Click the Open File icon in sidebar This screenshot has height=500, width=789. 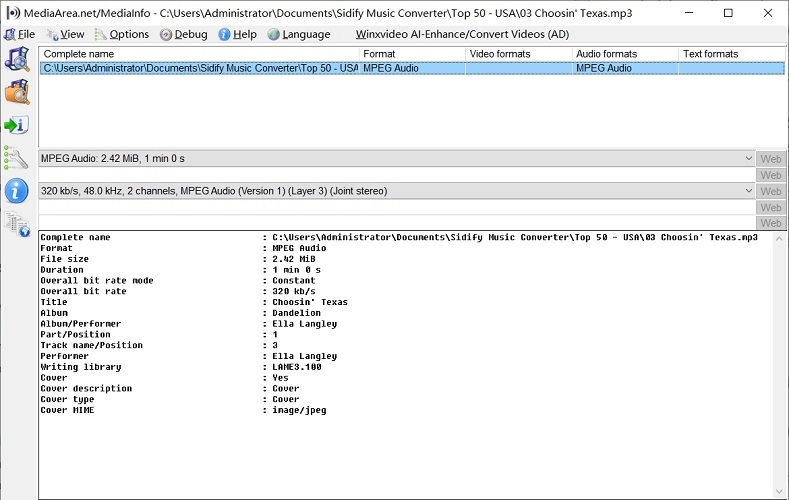(x=17, y=59)
